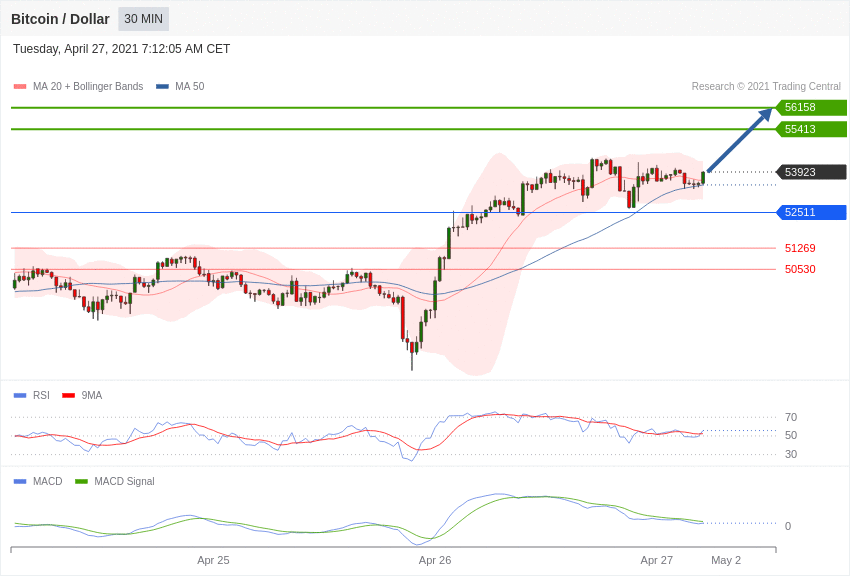Click the May 2 date marker

(x=726, y=560)
